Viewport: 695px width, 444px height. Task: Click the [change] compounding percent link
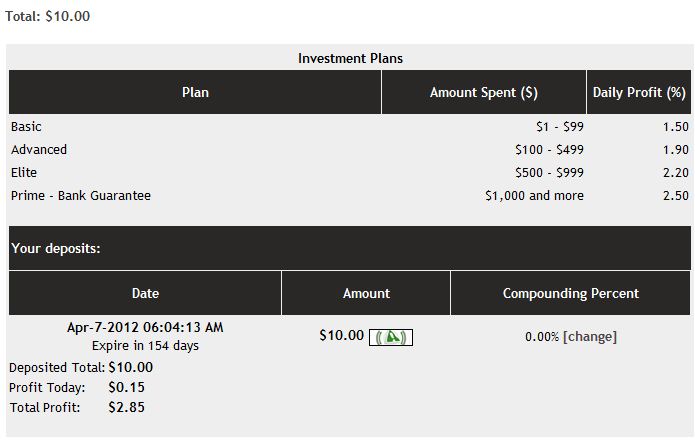pos(590,337)
